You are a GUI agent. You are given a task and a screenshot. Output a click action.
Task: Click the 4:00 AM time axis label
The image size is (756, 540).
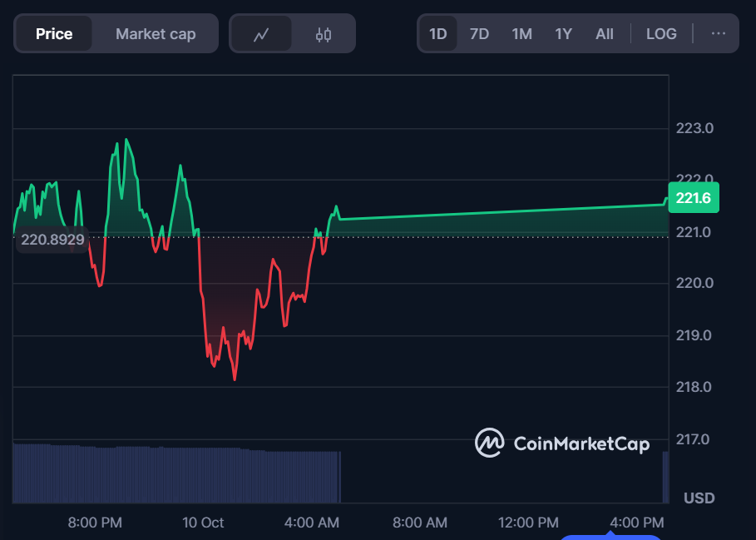click(311, 523)
